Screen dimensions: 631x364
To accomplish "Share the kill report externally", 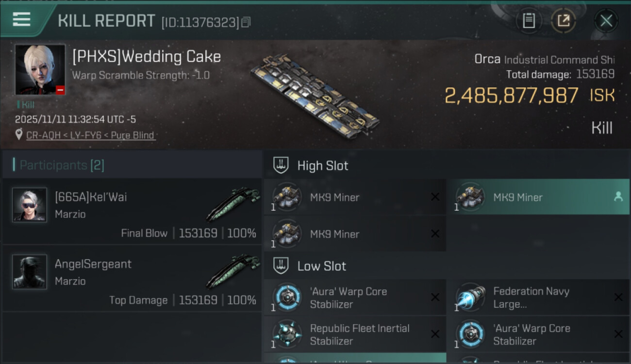I will point(563,21).
